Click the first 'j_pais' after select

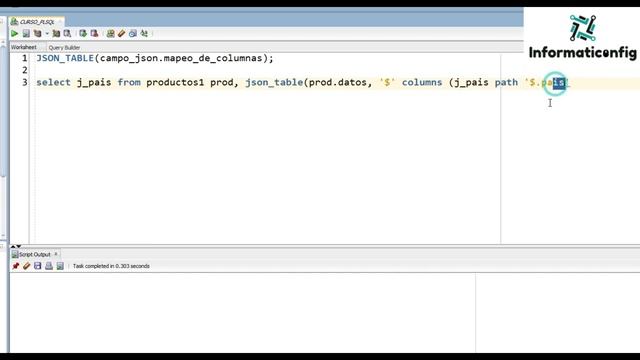click(94, 83)
